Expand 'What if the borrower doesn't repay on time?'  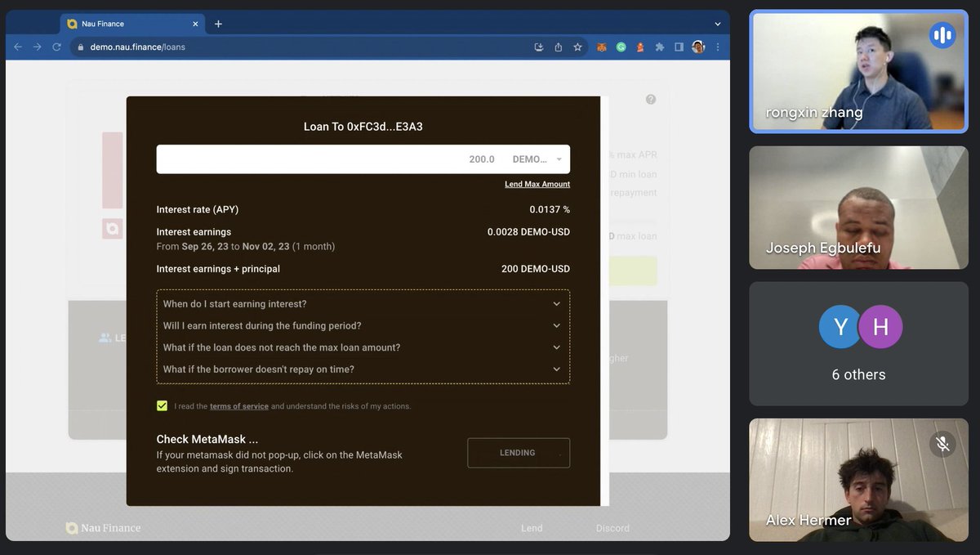(x=363, y=369)
